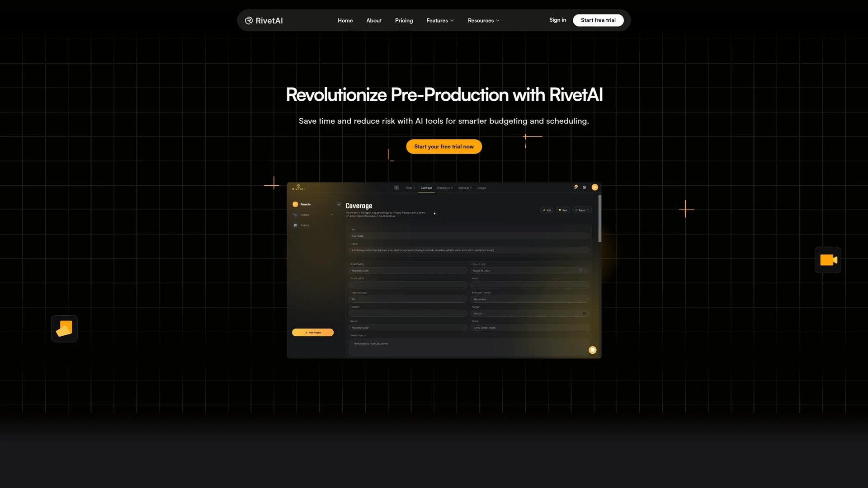868x488 pixels.
Task: Click the Submitted By field Alexander Carter
Action: pos(408,271)
